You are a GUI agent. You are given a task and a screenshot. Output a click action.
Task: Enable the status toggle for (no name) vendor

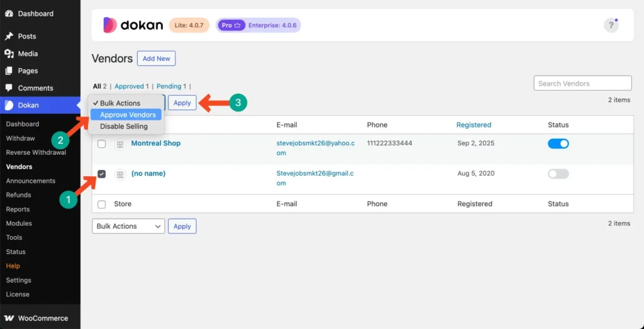click(558, 174)
